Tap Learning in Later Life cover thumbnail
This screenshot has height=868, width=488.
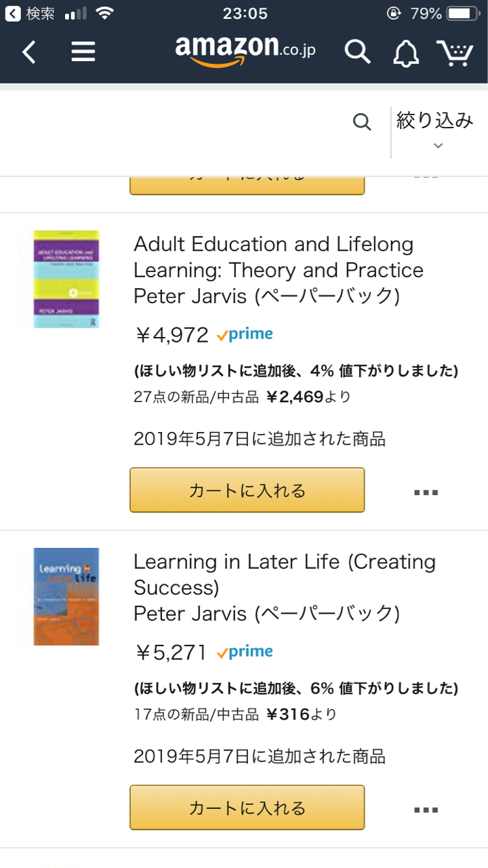click(66, 597)
